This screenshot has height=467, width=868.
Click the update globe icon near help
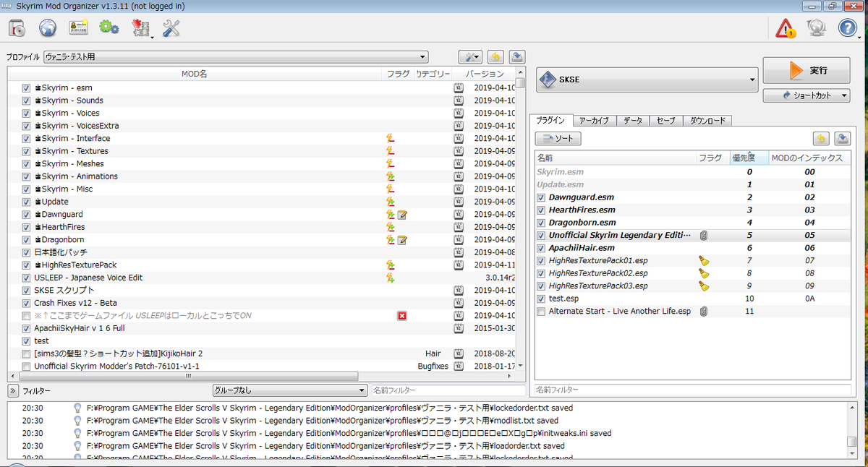pos(817,28)
